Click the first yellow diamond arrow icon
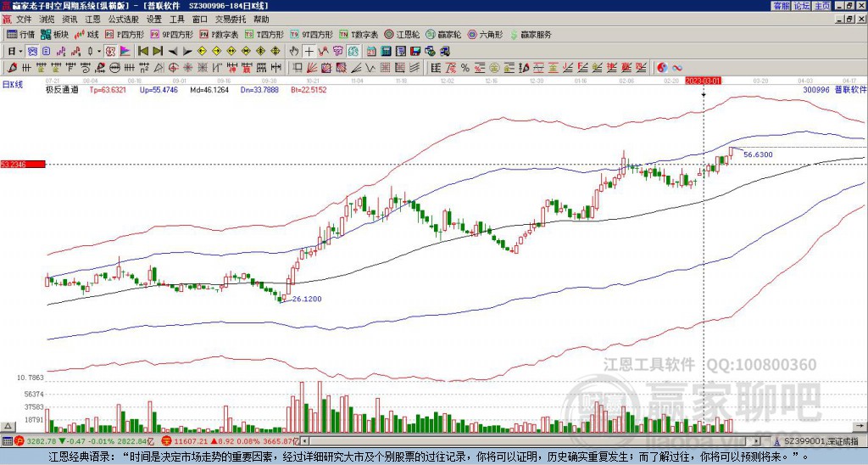Viewport: 868px width, 465px height. click(202, 52)
